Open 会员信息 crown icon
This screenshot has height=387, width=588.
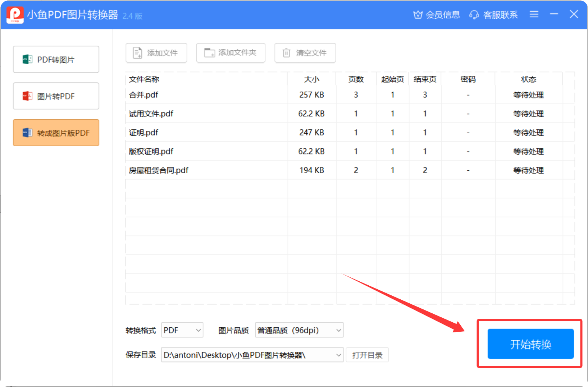click(x=418, y=15)
